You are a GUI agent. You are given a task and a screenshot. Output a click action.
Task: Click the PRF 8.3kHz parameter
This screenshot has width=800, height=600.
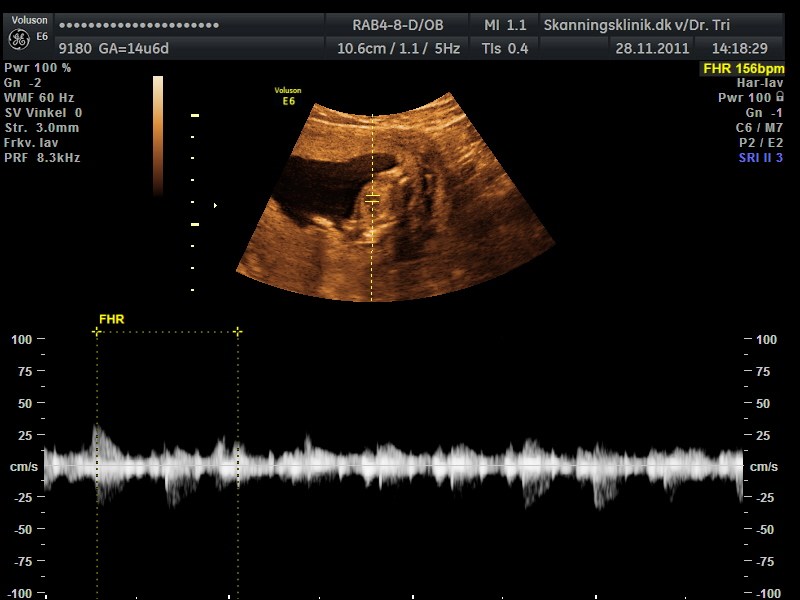click(x=42, y=158)
